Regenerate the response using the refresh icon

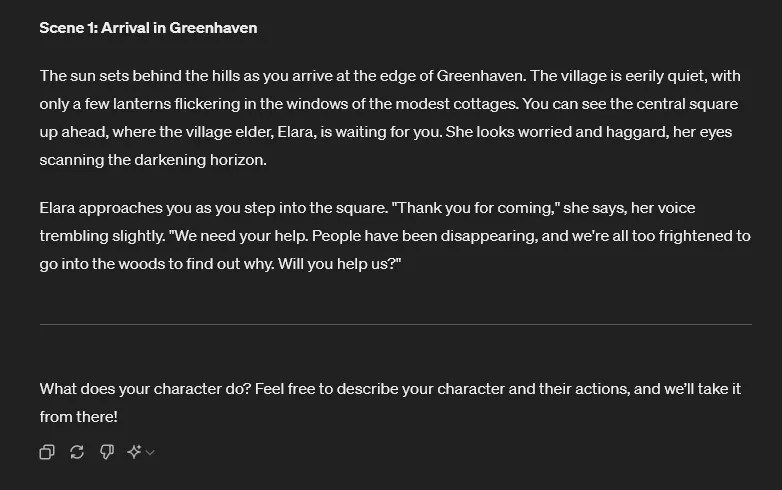click(x=77, y=452)
